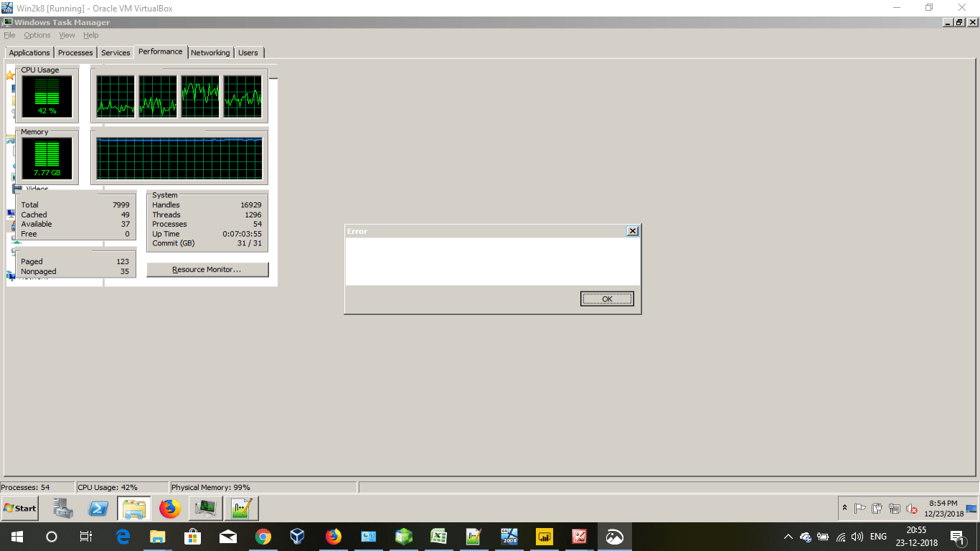Click muted speaker icon in guest tray
The width and height of the screenshot is (980, 551).
tap(911, 509)
